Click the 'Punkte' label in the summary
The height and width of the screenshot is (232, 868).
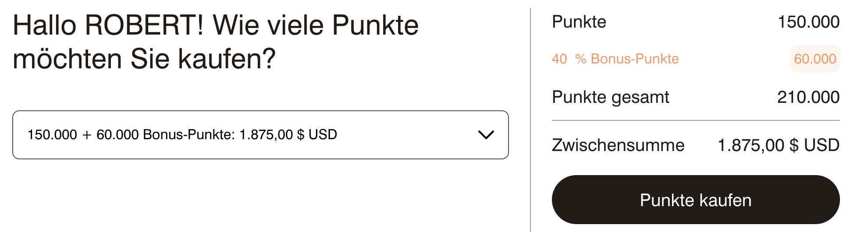coord(579,22)
